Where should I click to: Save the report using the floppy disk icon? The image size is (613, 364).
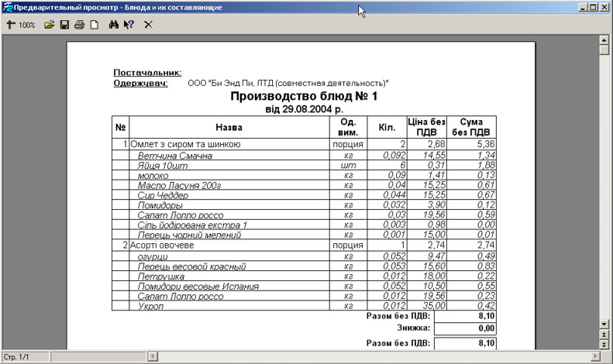tap(64, 25)
